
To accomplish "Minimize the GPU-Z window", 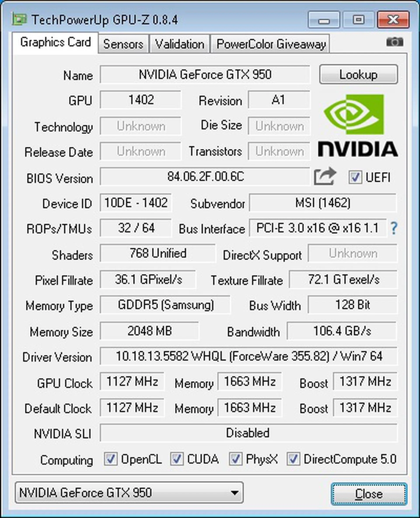I will pos(324,20).
